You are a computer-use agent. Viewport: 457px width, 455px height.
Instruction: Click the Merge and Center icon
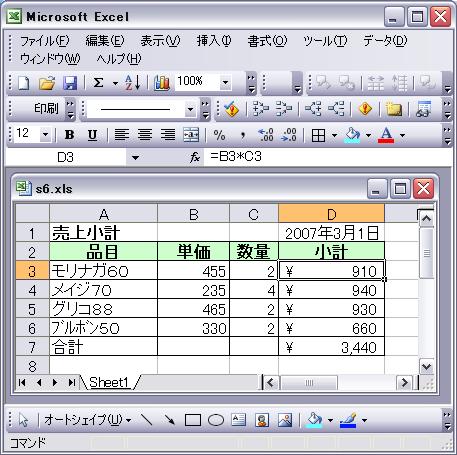(191, 135)
